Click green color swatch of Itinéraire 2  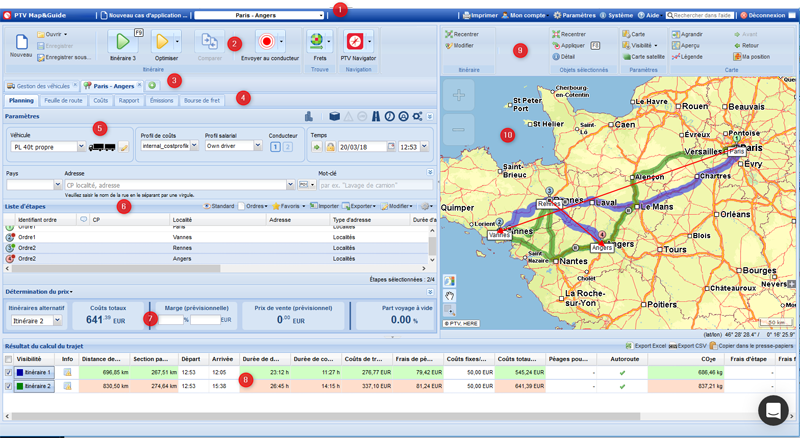click(x=20, y=386)
